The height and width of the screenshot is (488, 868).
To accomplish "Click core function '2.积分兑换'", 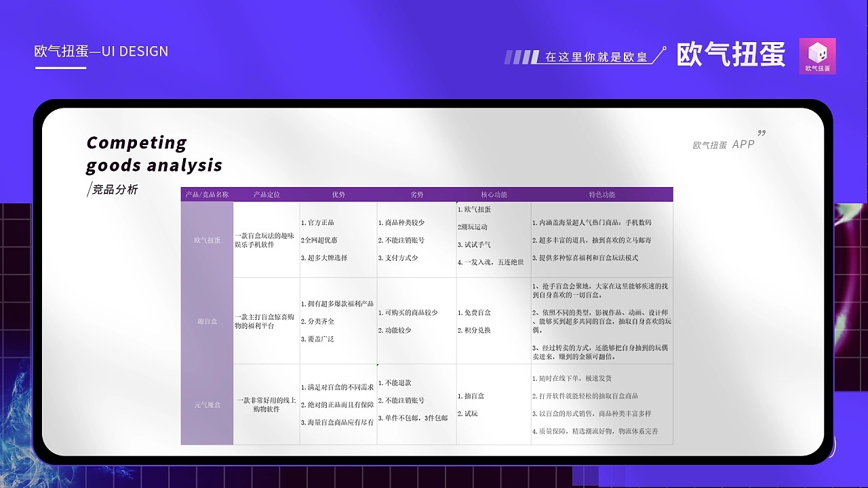I will click(475, 330).
